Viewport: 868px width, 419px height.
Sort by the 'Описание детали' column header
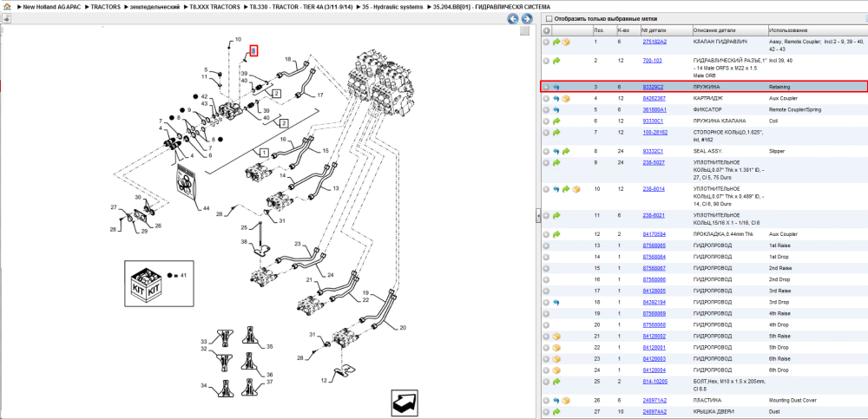pos(713,29)
